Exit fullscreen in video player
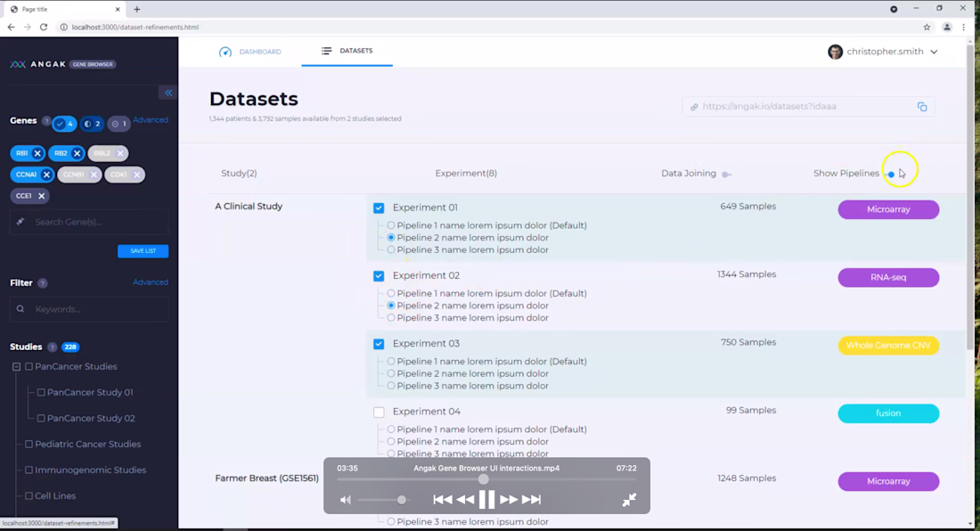Image resolution: width=980 pixels, height=531 pixels. (x=629, y=500)
